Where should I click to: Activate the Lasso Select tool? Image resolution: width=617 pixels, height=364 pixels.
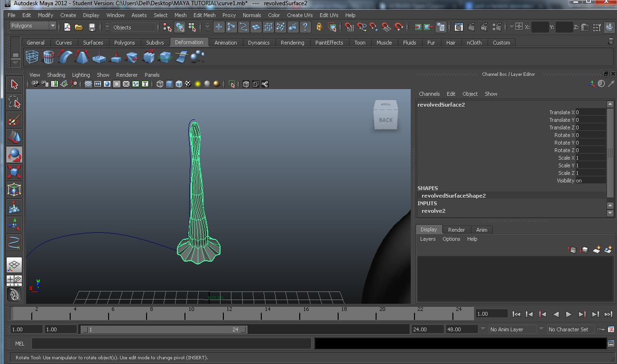14,102
